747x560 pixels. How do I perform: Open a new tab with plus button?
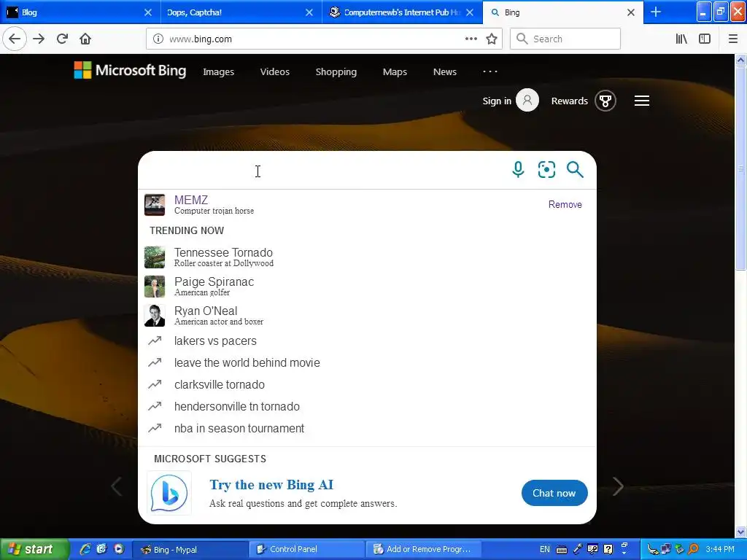click(656, 12)
